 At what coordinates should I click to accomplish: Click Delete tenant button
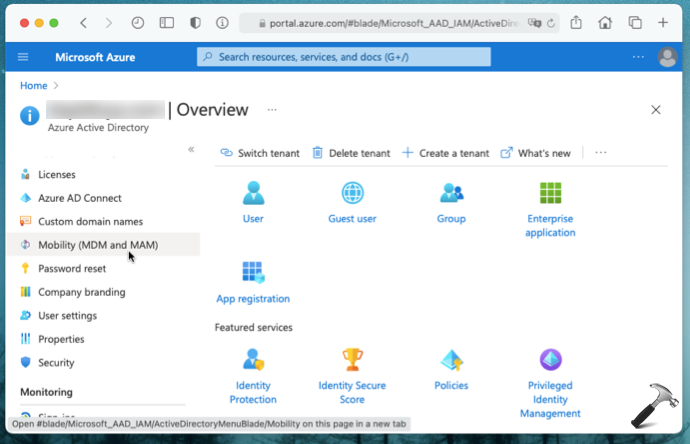pyautogui.click(x=351, y=153)
